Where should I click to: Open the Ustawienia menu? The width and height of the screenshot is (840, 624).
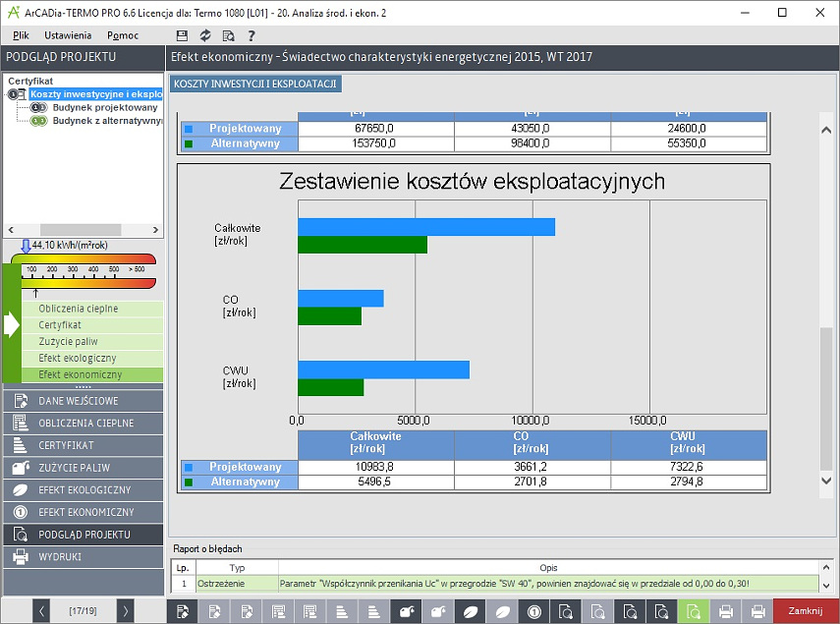[x=68, y=35]
